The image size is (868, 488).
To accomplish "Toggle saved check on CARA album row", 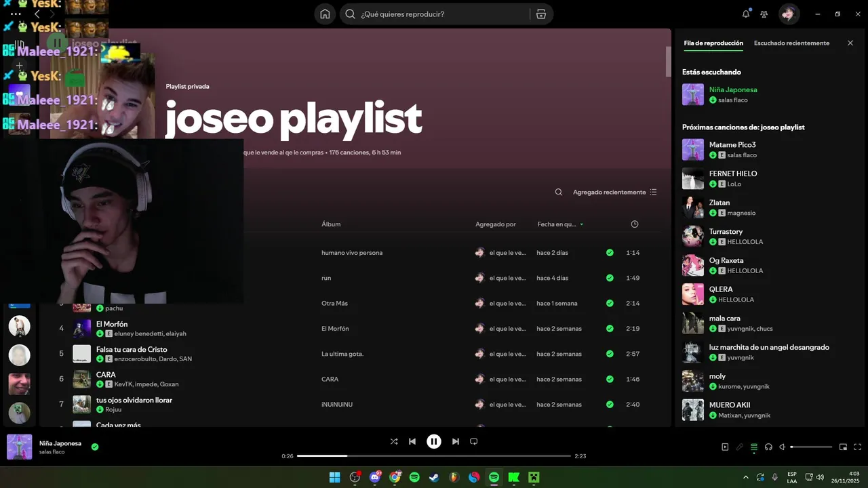I will point(610,380).
